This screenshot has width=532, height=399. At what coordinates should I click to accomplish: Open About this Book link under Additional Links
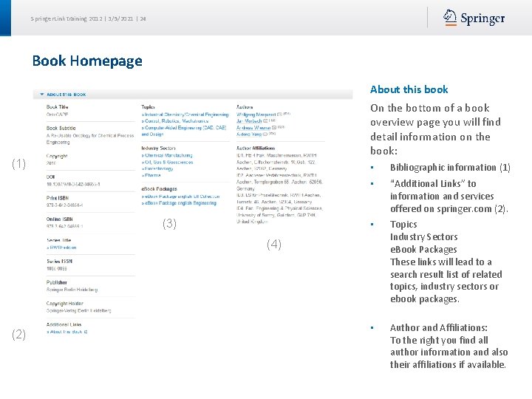coord(64,332)
